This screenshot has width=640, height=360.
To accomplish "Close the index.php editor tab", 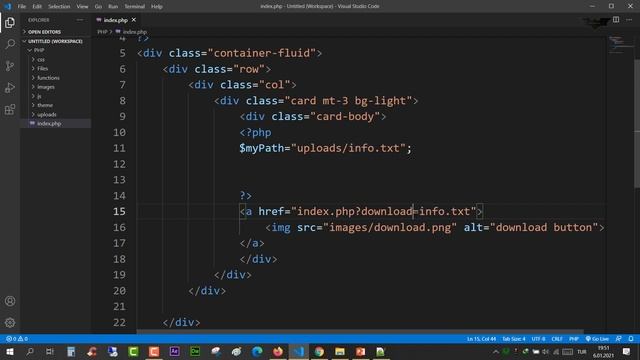I will 133,20.
